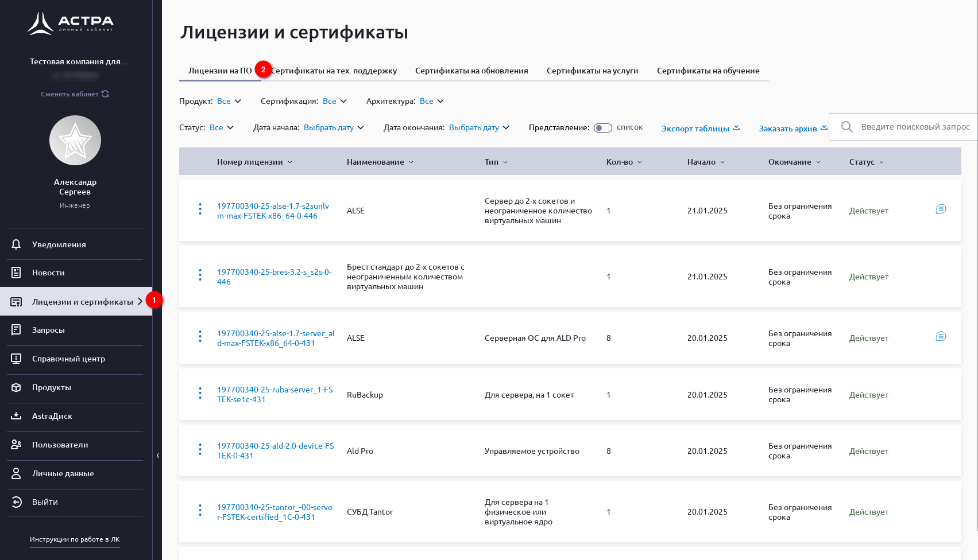The width and height of the screenshot is (978, 560).
Task: Click Инструкции по работе в ЛК link
Action: pyautogui.click(x=75, y=539)
